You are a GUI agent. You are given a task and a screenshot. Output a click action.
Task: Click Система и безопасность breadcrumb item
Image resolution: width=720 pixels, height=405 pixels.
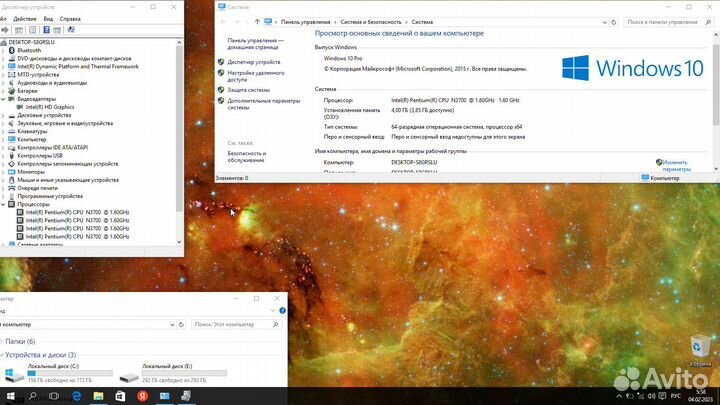pos(371,22)
